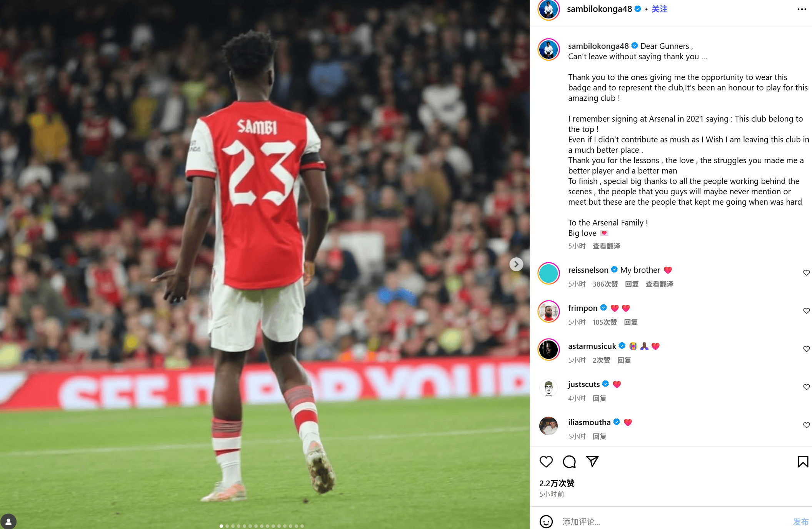
Task: Show tagged people icon on photo
Action: click(x=8, y=521)
